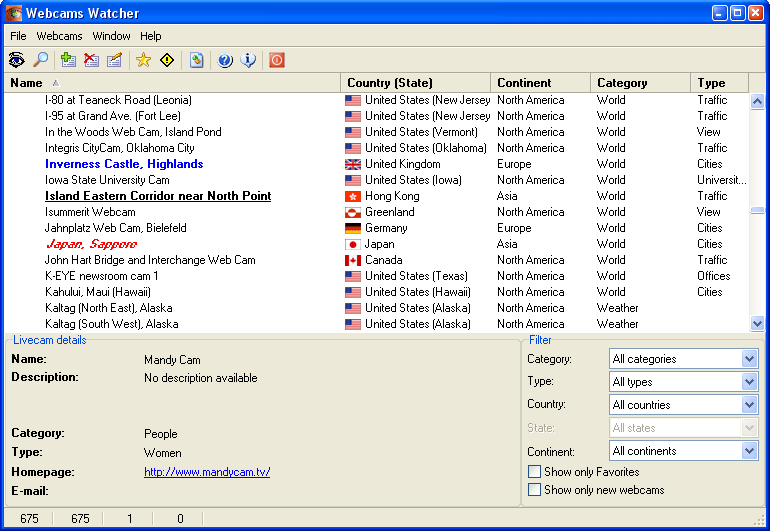Click the magnifying glass search icon

click(40, 60)
